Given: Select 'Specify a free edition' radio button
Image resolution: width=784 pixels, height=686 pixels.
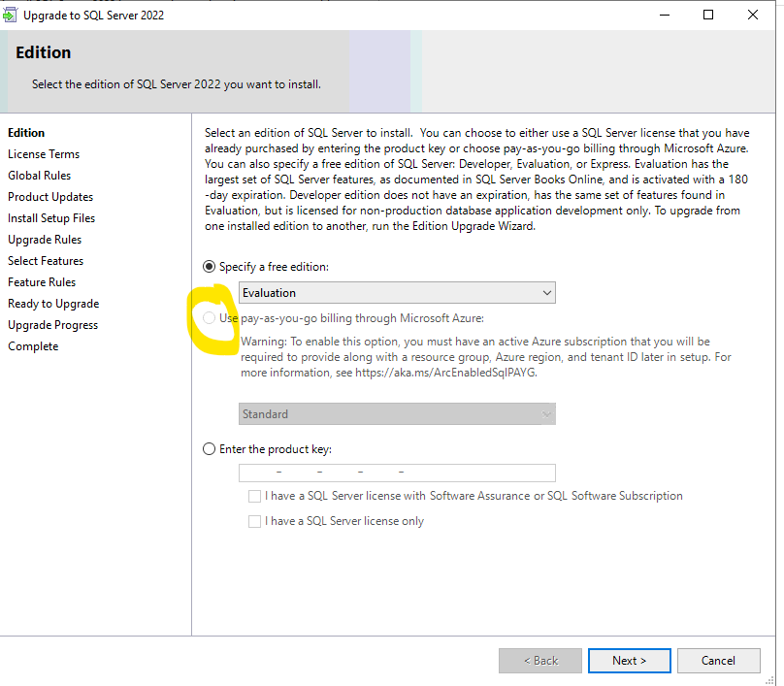Looking at the screenshot, I should pyautogui.click(x=209, y=267).
